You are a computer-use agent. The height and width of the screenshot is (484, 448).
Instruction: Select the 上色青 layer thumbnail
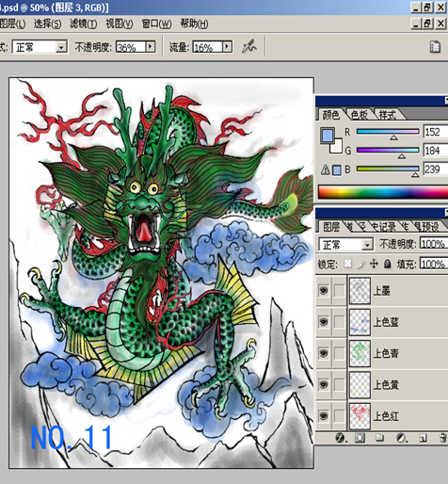tap(360, 353)
